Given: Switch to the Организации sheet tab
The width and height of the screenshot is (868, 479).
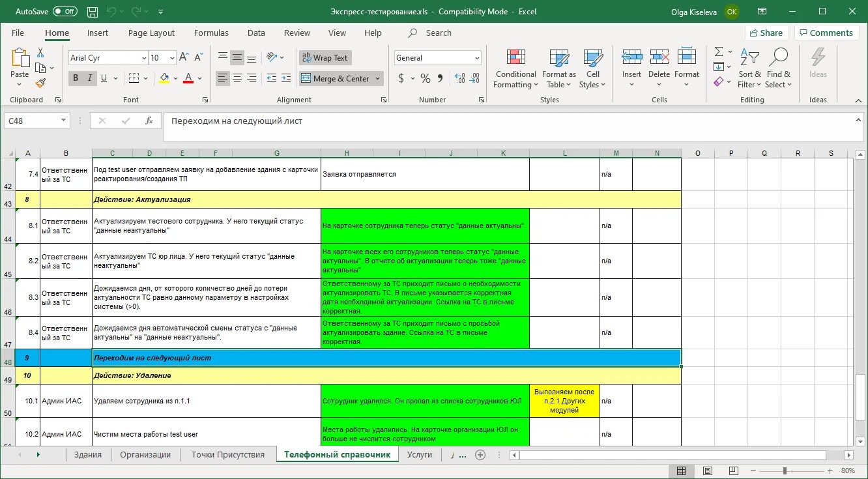Looking at the screenshot, I should tap(145, 454).
